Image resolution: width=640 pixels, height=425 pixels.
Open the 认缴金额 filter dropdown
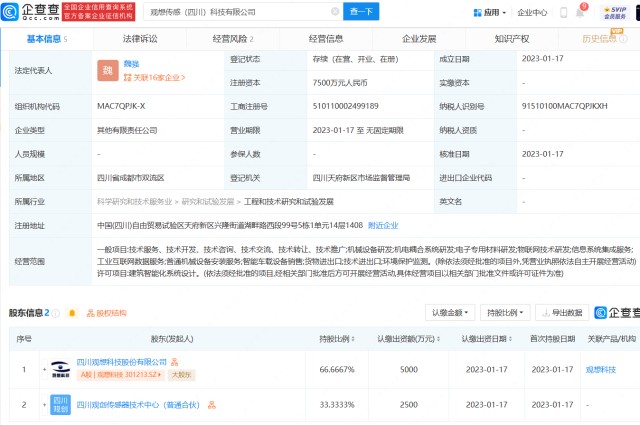[x=450, y=313]
